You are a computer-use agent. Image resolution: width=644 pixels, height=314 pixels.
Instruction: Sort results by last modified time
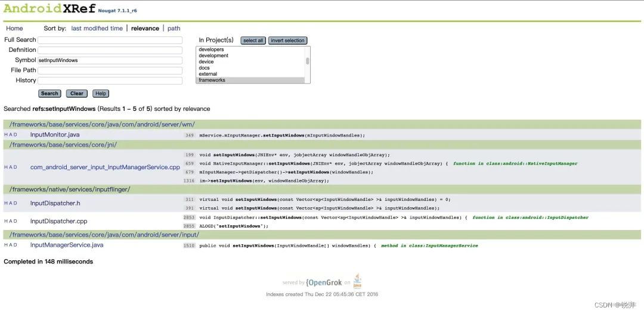tap(97, 29)
